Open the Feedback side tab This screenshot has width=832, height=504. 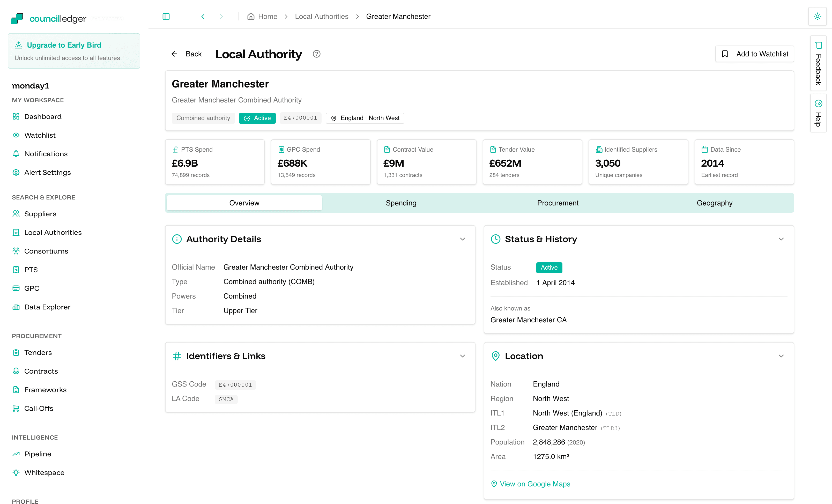coord(818,63)
